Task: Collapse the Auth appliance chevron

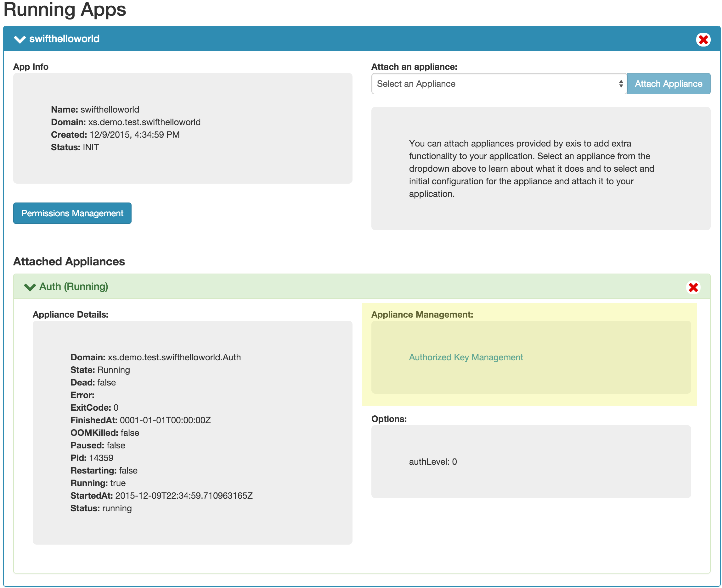Action: [x=30, y=287]
